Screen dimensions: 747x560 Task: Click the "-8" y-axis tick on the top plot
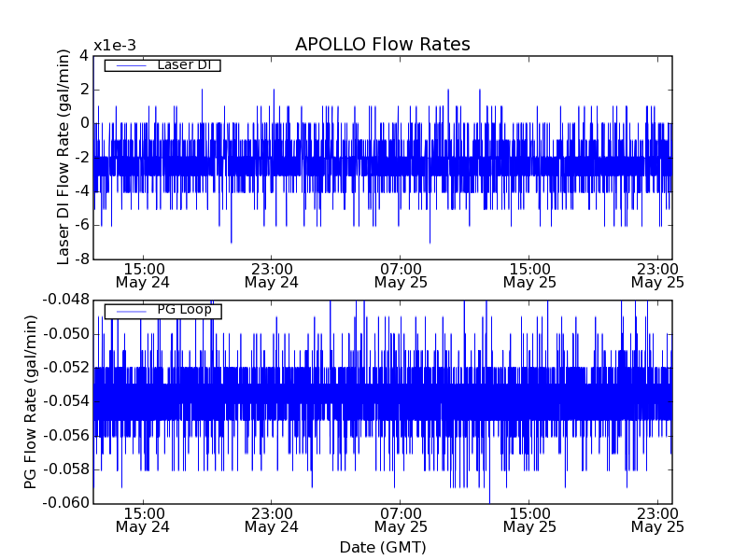click(x=83, y=259)
